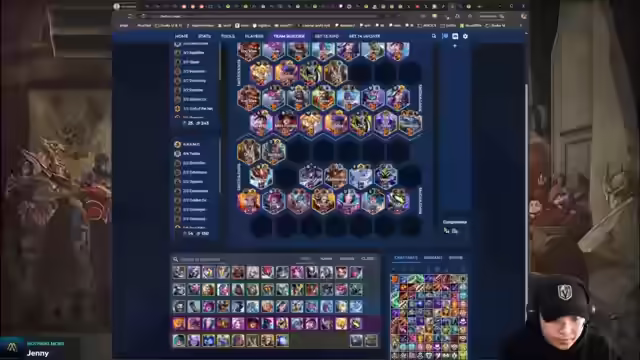Image resolution: width=640 pixels, height=360 pixels.
Task: Open the TOOLS menu
Action: pos(228,36)
